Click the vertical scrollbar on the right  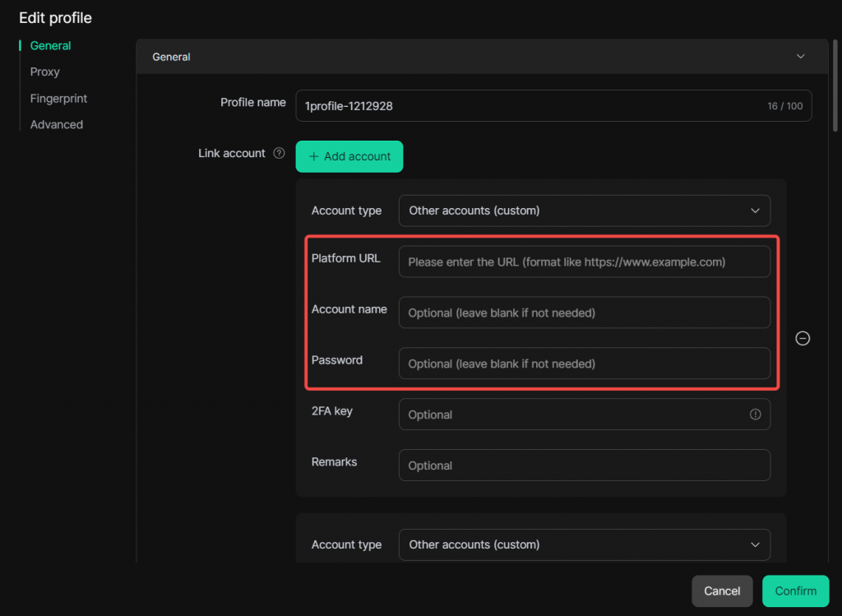tap(836, 82)
